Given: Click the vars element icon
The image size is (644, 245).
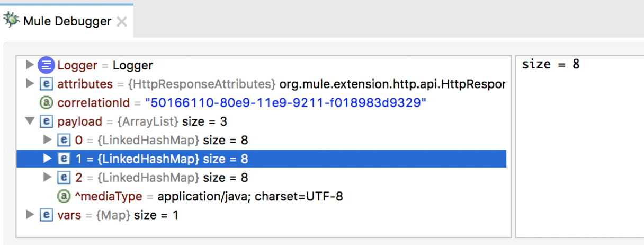Looking at the screenshot, I should coord(46,215).
